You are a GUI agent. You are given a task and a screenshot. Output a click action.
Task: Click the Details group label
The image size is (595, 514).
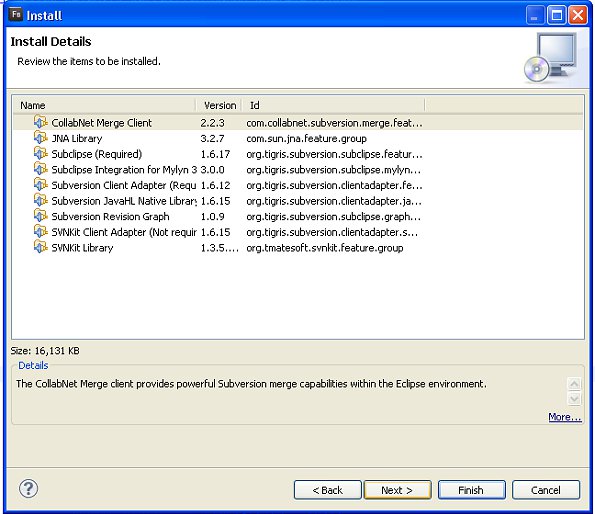[x=33, y=365]
